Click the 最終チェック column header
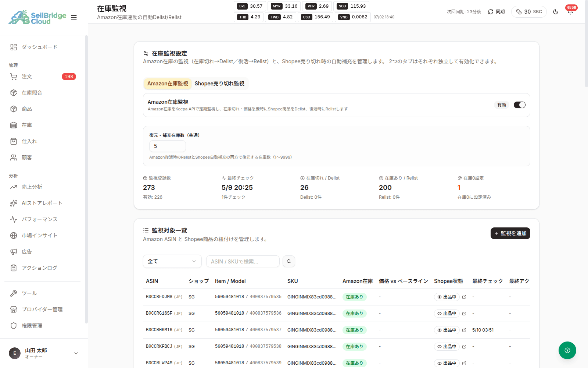The width and height of the screenshot is (588, 368). 488,281
